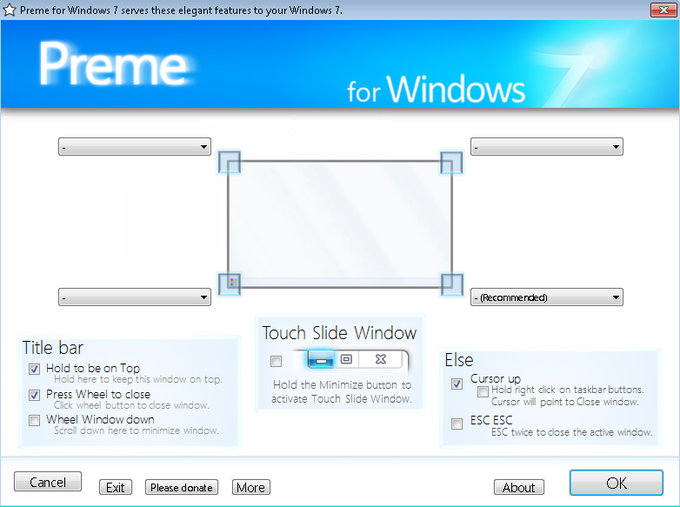Screen dimensions: 680x507
Task: Close the Preme window
Action: pos(663,10)
